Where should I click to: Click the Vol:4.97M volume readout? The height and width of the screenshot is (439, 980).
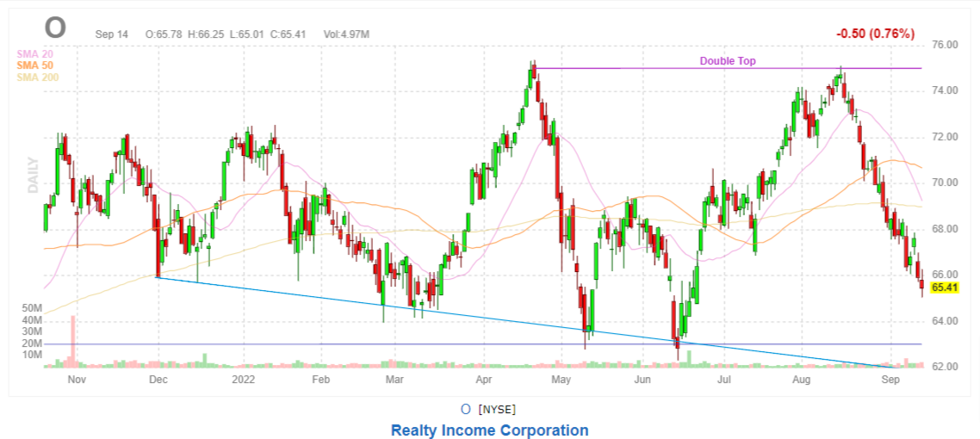coord(346,34)
